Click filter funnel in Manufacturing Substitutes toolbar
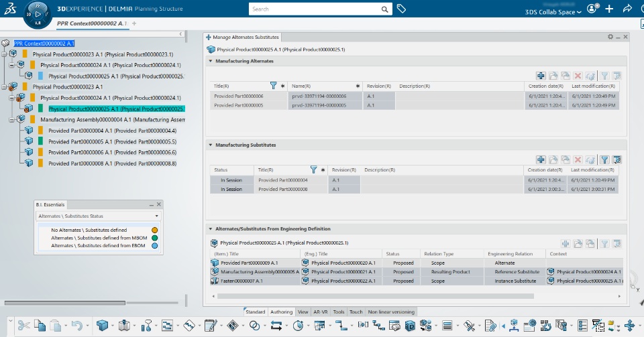Image resolution: width=644 pixels, height=337 pixels. pyautogui.click(x=604, y=159)
